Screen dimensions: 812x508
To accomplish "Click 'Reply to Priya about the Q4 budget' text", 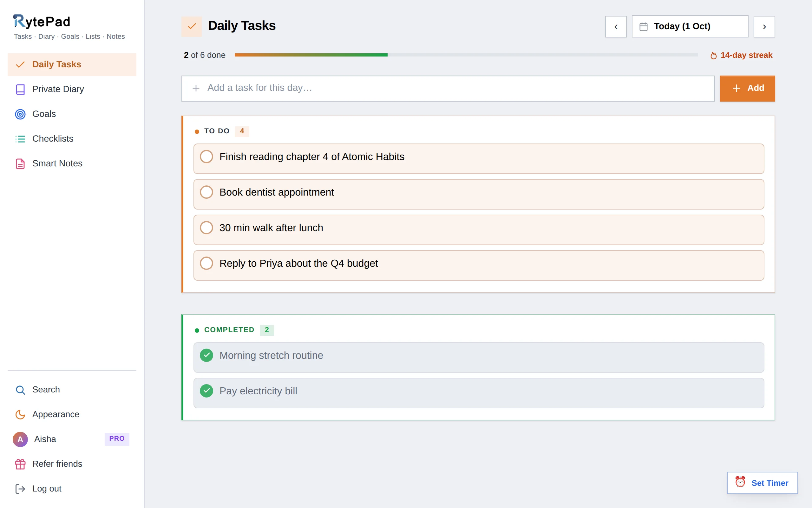I will [298, 264].
